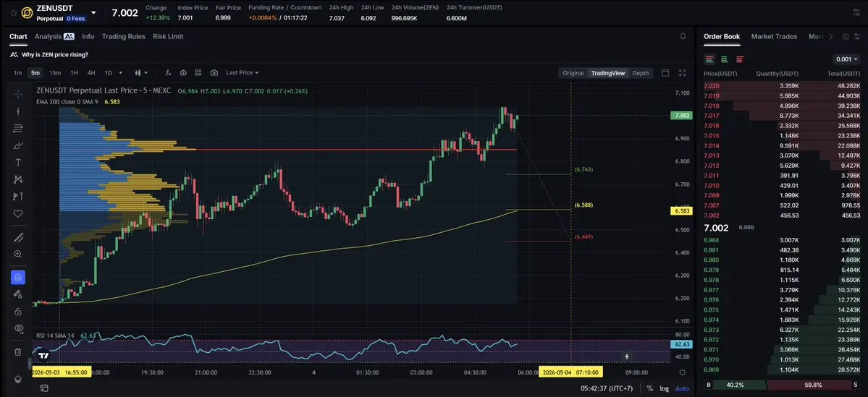The width and height of the screenshot is (868, 397).
Task: Switch to the Order Book tab
Action: [722, 36]
